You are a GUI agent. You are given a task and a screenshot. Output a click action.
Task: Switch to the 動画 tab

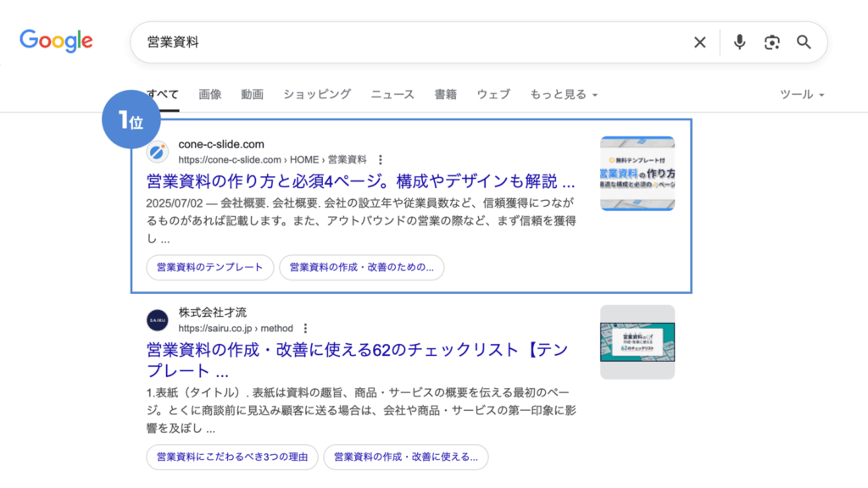(252, 95)
